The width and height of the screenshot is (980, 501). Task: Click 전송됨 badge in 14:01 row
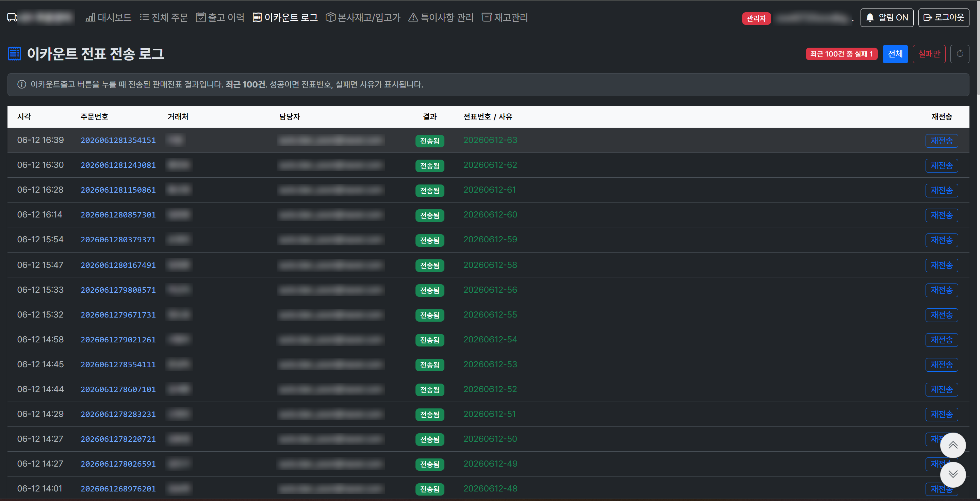(x=429, y=489)
